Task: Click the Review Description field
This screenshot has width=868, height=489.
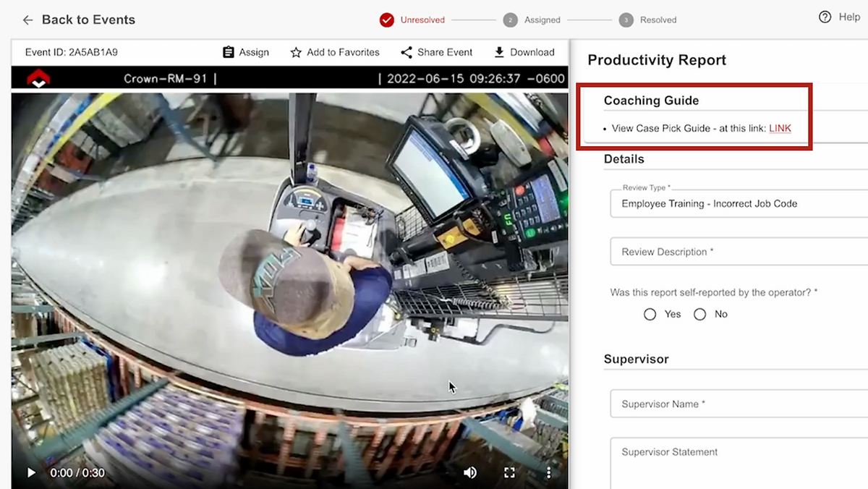Action: (738, 252)
